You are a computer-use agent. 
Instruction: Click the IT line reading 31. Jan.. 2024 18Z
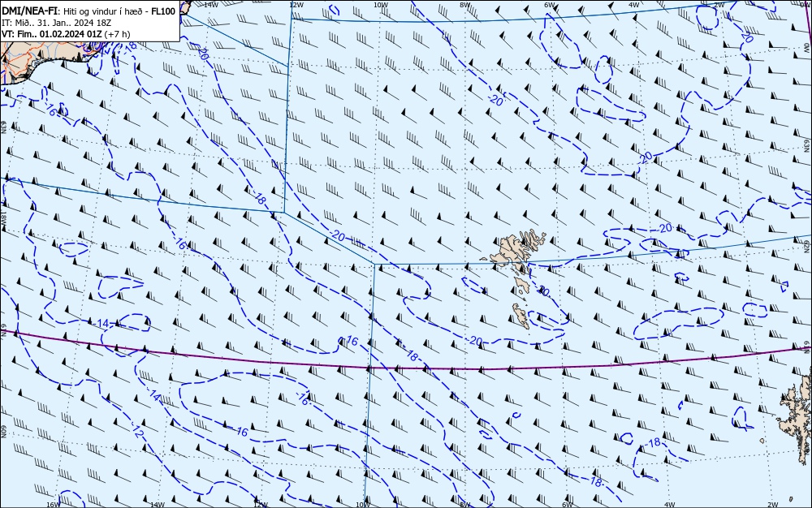point(57,23)
